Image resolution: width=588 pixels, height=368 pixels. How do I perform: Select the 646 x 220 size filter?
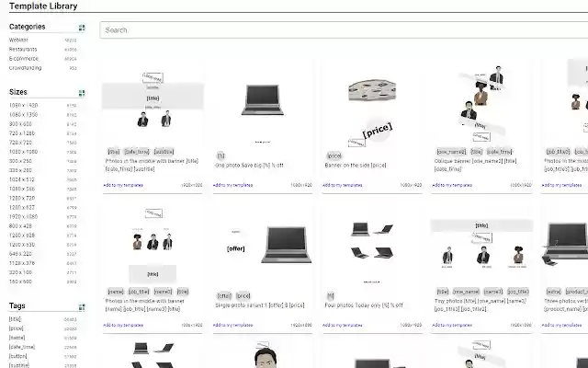20,254
